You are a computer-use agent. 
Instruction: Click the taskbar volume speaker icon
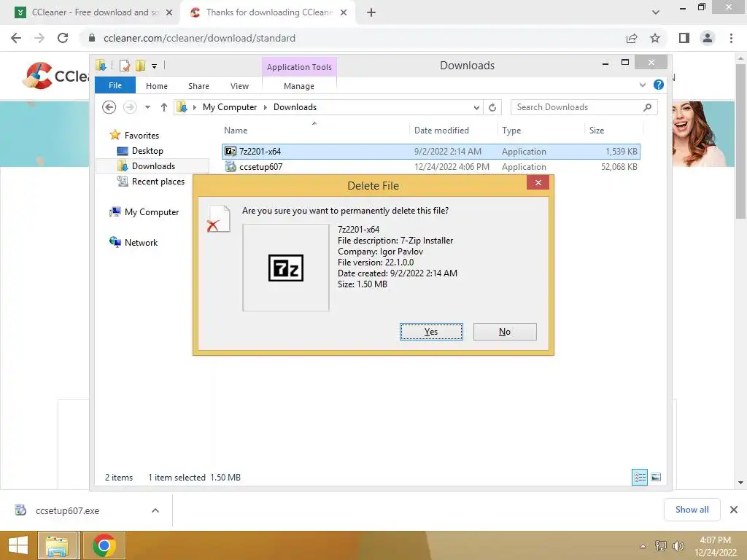pos(678,545)
